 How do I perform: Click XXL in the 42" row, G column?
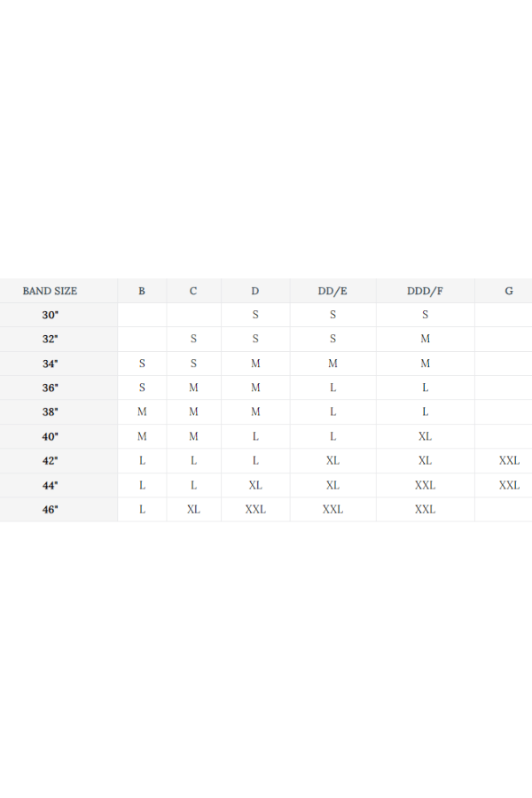[509, 461]
